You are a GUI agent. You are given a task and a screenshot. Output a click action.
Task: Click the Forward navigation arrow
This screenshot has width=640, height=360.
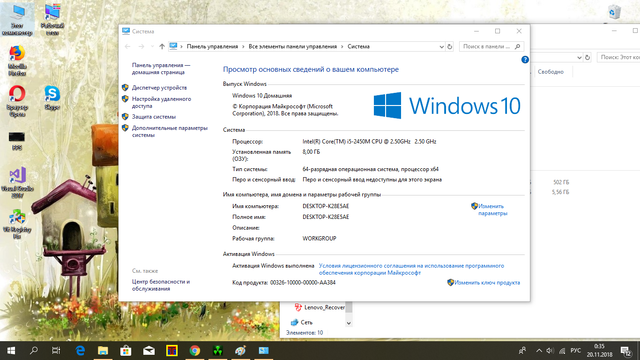[141, 47]
